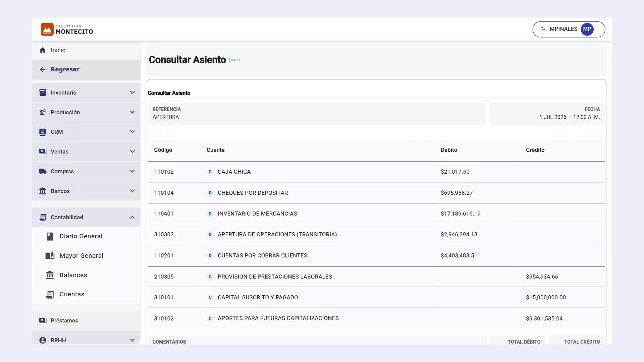Click the Regresar button

point(86,69)
